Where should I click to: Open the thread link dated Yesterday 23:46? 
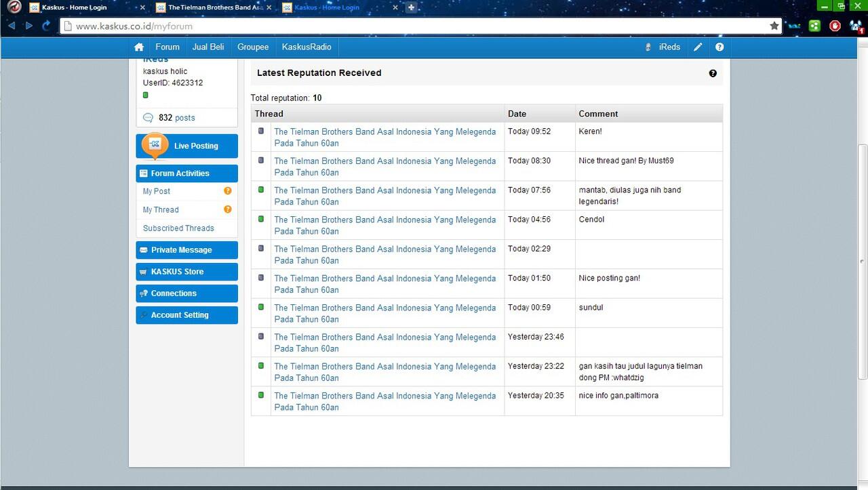384,342
